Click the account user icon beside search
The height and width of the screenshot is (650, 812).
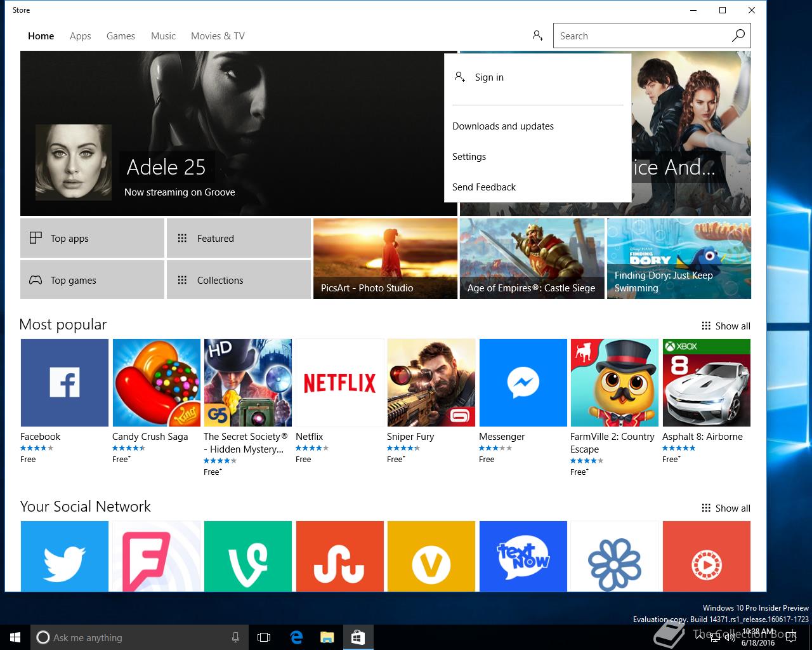coord(537,36)
